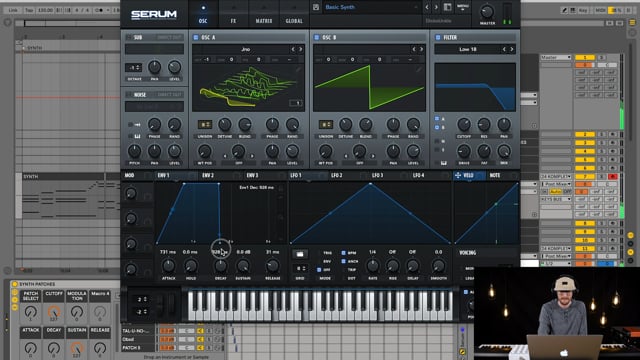Click the Env 1 Release knob
The width and height of the screenshot is (640, 360).
(x=272, y=266)
